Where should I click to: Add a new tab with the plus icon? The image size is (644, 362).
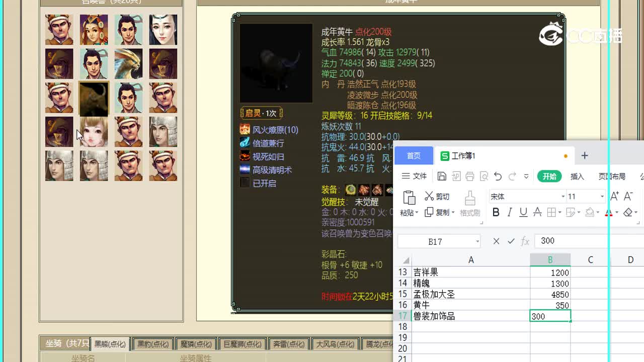pos(585,156)
